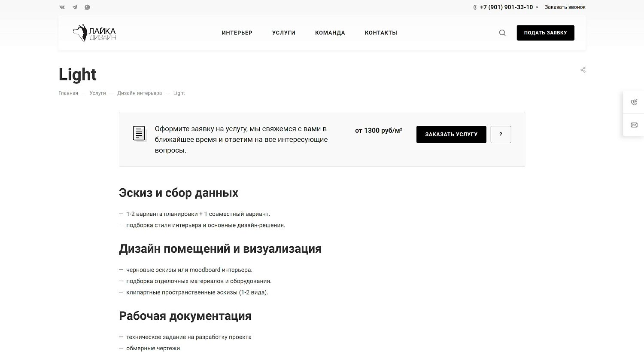The width and height of the screenshot is (644, 352).
Task: Click the ПОДАТЬ ЗАЯВКУ button
Action: click(545, 32)
